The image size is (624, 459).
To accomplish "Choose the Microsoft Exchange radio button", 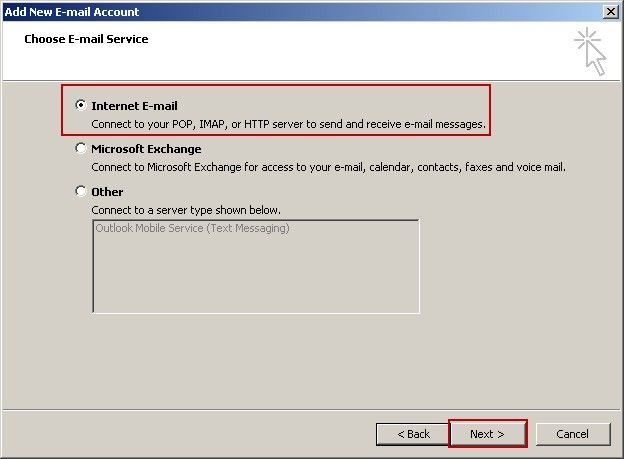I will click(80, 149).
